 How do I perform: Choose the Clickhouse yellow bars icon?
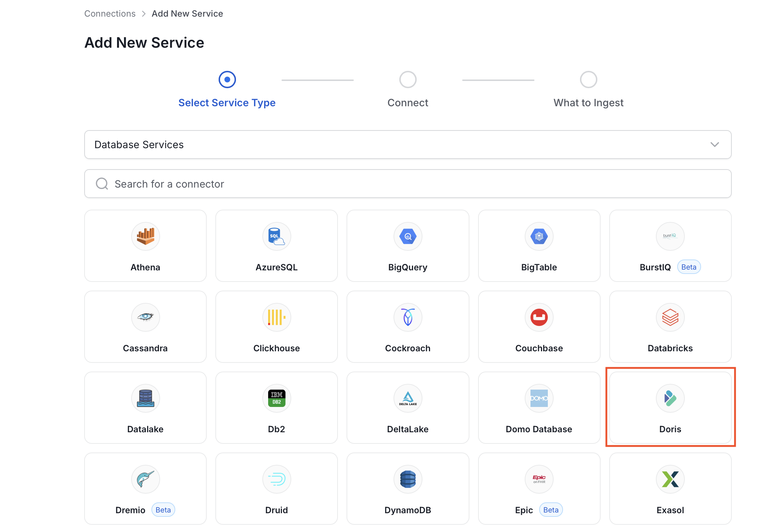tap(277, 317)
